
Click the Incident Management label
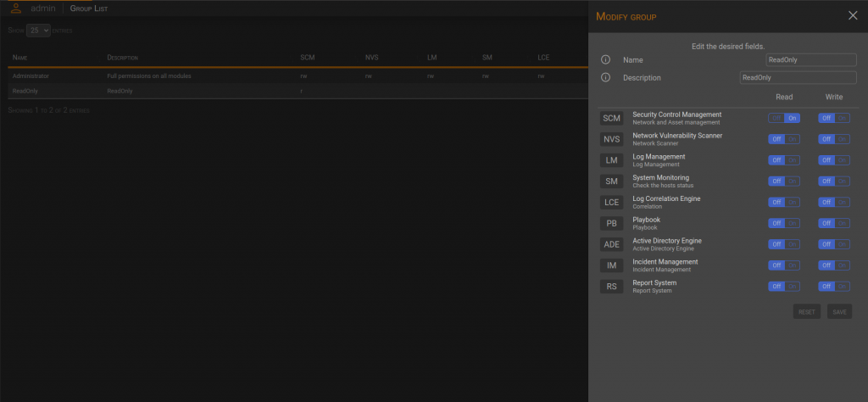(x=665, y=262)
